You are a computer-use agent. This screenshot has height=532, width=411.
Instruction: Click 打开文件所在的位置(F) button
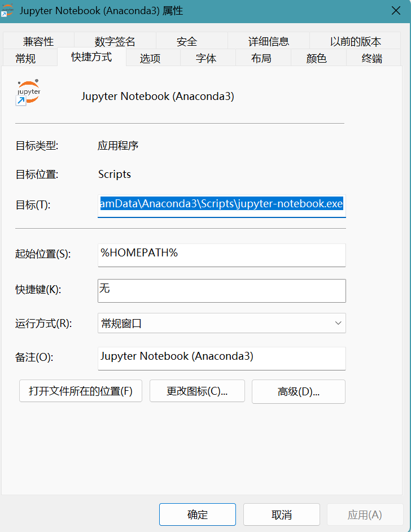[81, 391]
